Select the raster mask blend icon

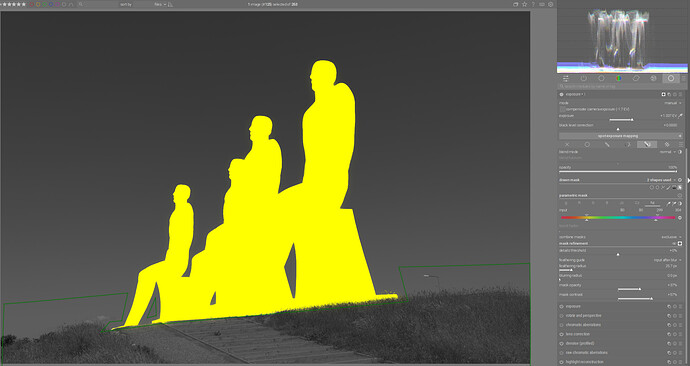(x=667, y=144)
